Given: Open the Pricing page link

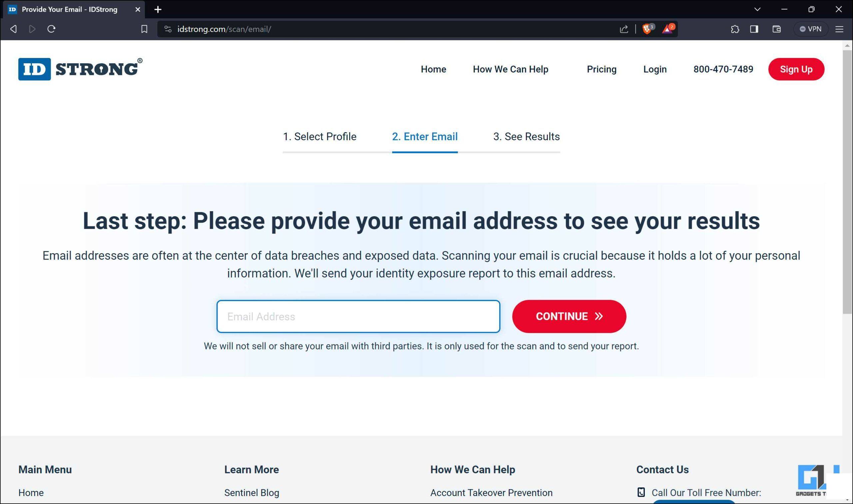Looking at the screenshot, I should 602,69.
